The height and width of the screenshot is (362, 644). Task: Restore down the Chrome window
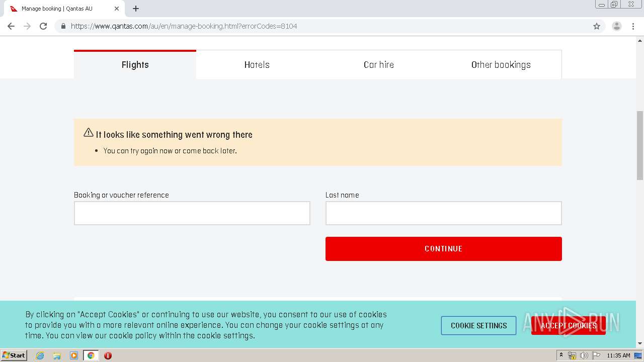[614, 5]
